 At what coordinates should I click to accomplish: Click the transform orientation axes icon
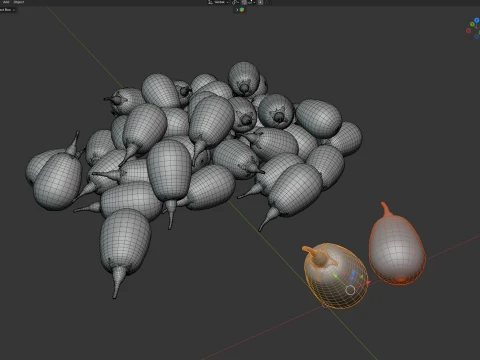point(210,2)
